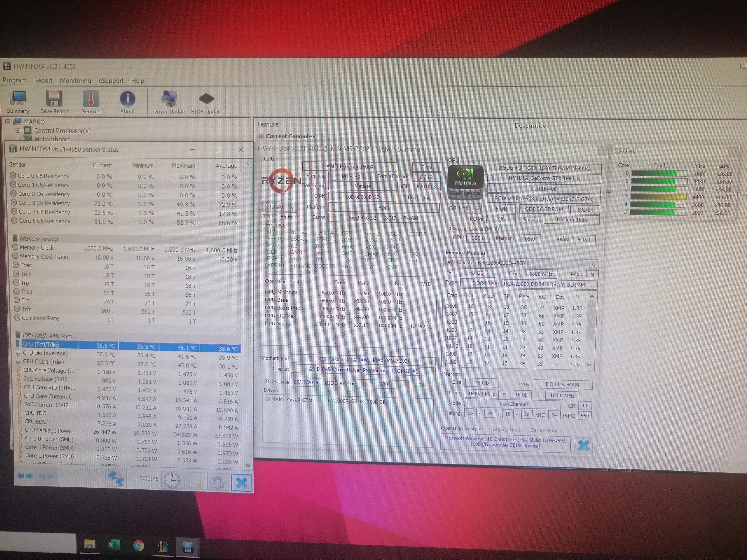Reset the sensor clock timer icon
This screenshot has width=747, height=560.
[x=172, y=480]
